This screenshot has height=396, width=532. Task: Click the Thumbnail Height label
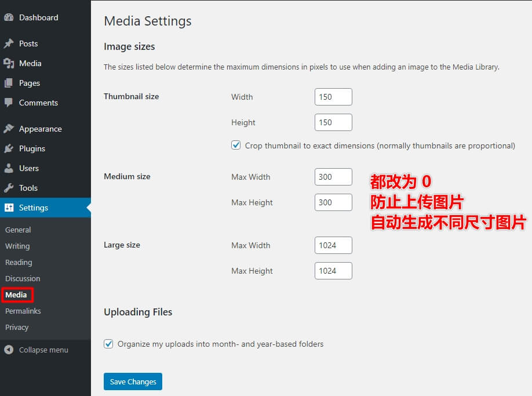click(x=243, y=122)
